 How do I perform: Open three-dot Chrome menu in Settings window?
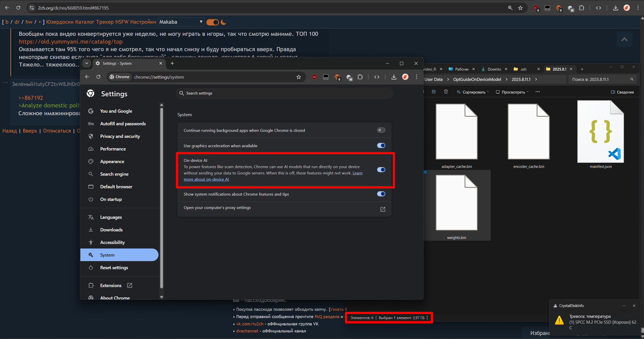pos(416,77)
